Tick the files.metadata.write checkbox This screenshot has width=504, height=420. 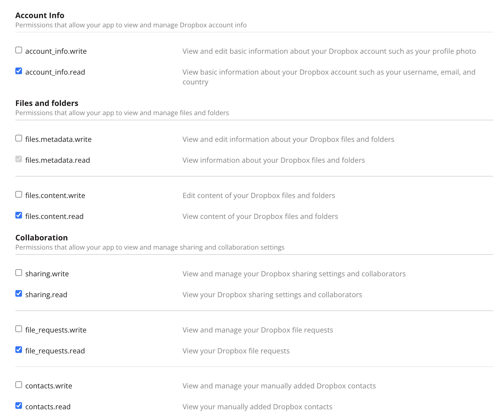pos(19,138)
